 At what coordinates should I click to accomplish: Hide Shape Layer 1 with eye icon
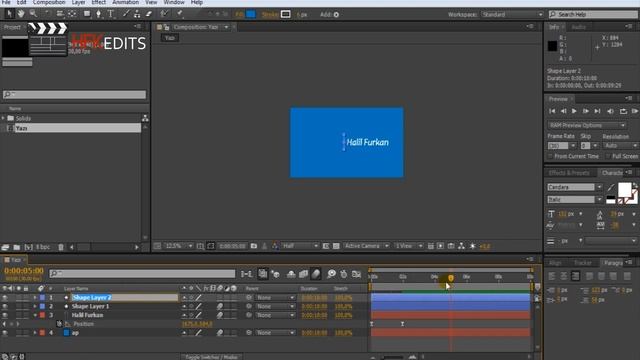pyautogui.click(x=5, y=306)
